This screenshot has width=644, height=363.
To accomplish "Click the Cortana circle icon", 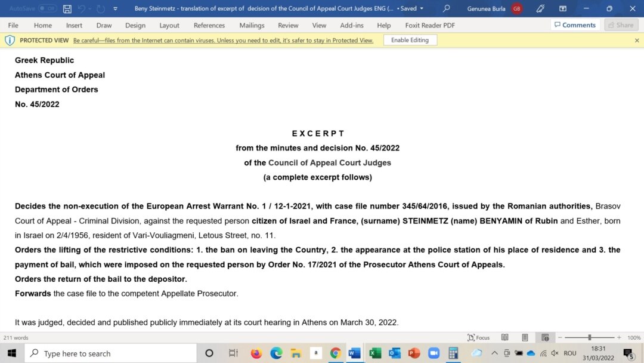I will (x=209, y=353).
